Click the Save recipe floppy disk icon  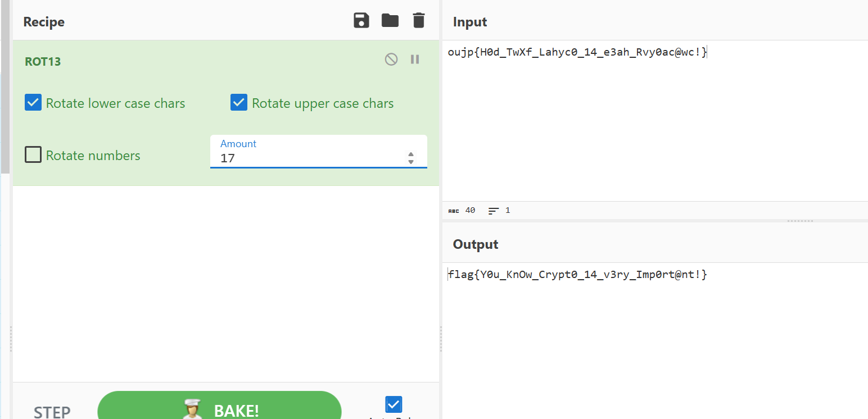tap(361, 21)
